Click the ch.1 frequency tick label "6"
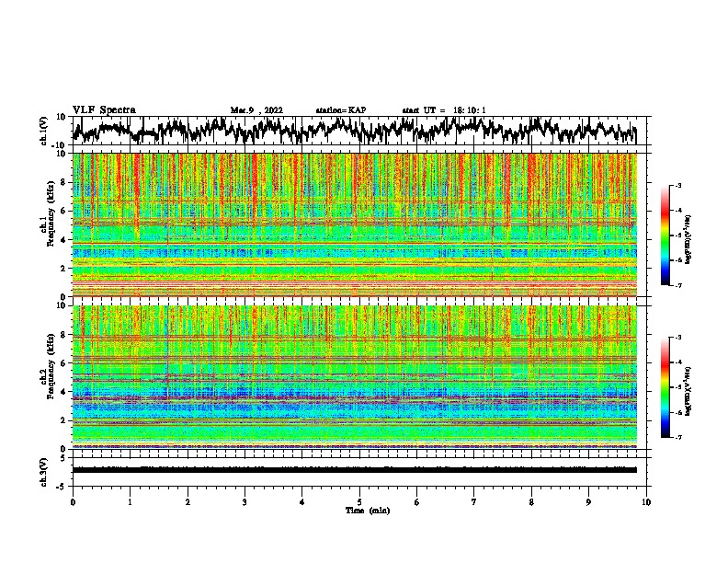 [64, 211]
